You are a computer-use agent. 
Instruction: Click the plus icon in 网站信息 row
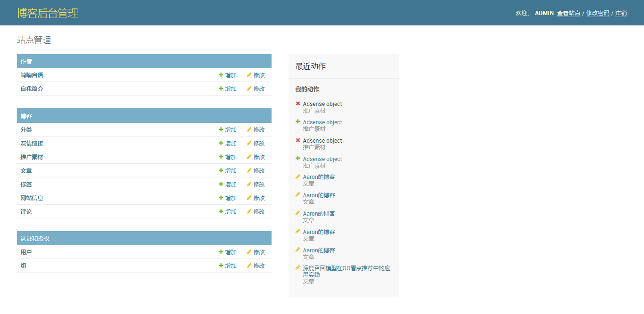tap(221, 198)
